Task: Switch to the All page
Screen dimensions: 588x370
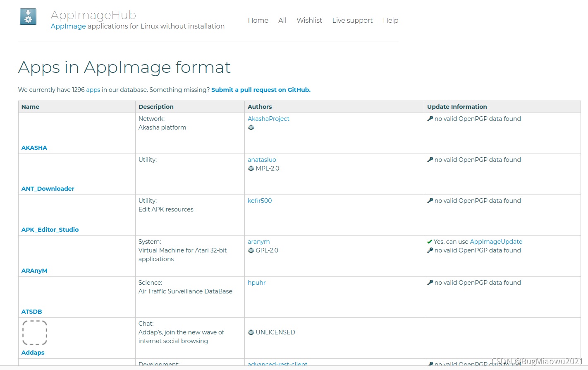Action: [282, 20]
